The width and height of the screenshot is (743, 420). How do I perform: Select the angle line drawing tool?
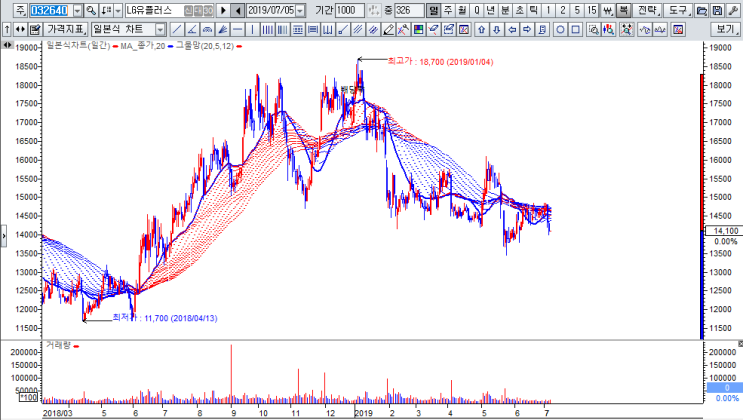pos(192,30)
